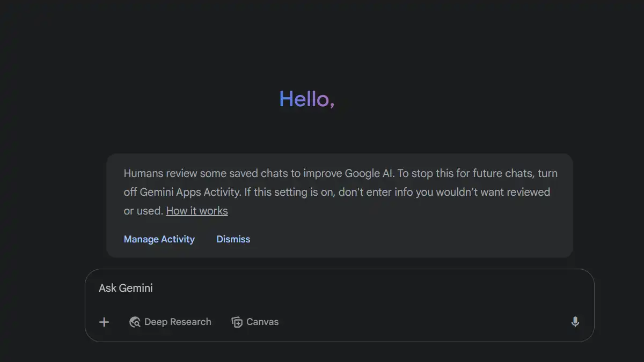644x362 pixels.
Task: Activate the microphone voice input icon
Action: click(x=575, y=322)
